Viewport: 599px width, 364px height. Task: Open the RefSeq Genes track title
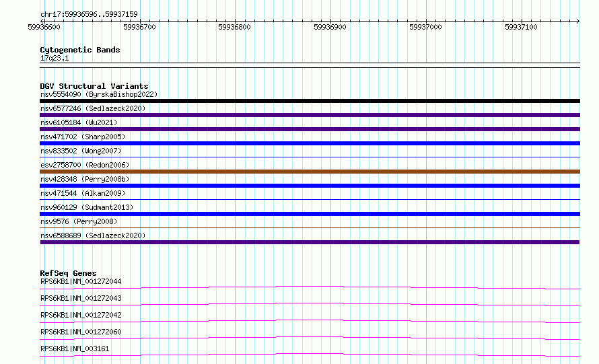coord(68,273)
